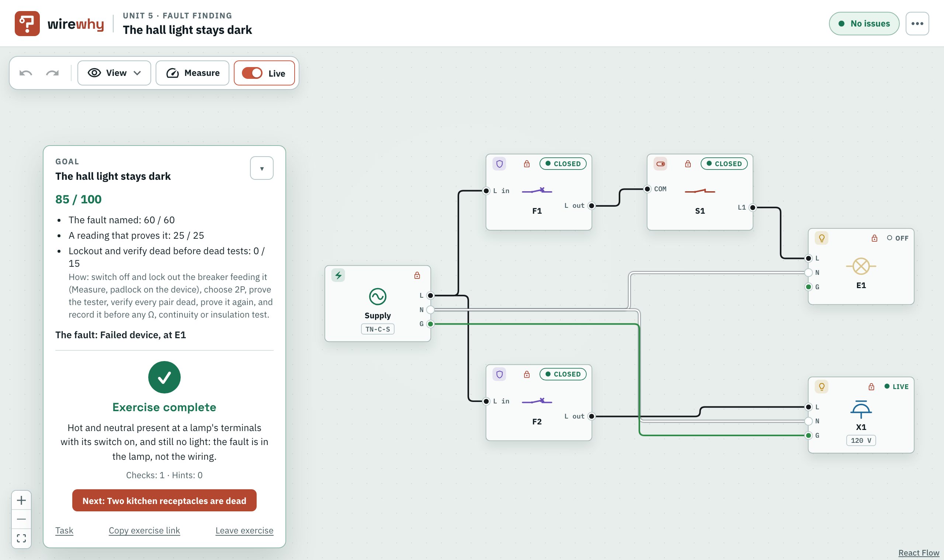
Task: Click the X1 bell symbol
Action: tap(861, 409)
